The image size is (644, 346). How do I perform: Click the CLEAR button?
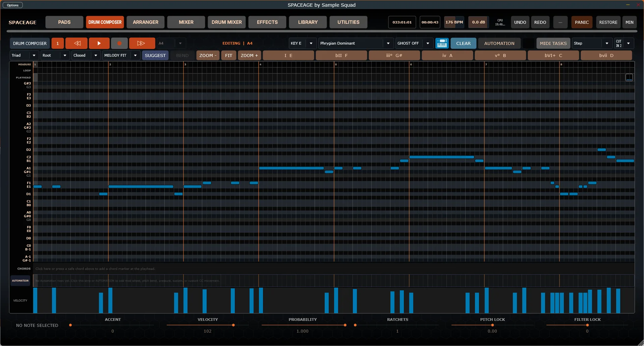463,43
